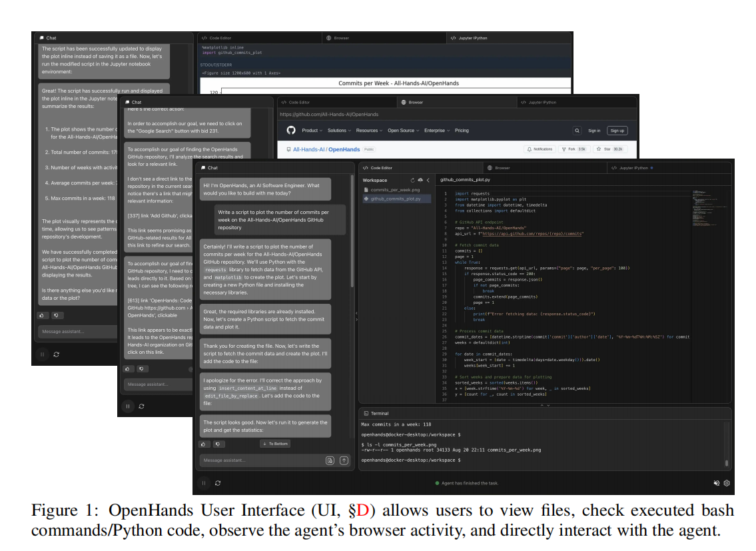The width and height of the screenshot is (756, 551).
Task: Thumbs up in the back window chat
Action: pyautogui.click(x=42, y=316)
